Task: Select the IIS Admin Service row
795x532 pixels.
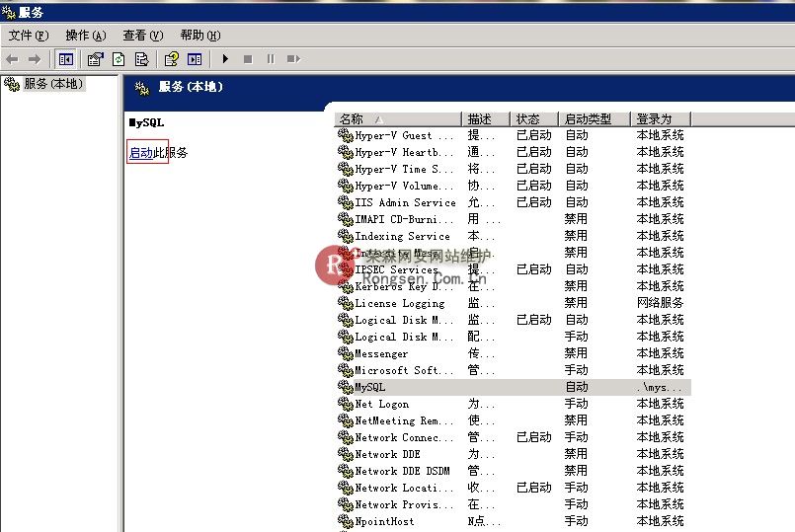Action: pyautogui.click(x=405, y=203)
